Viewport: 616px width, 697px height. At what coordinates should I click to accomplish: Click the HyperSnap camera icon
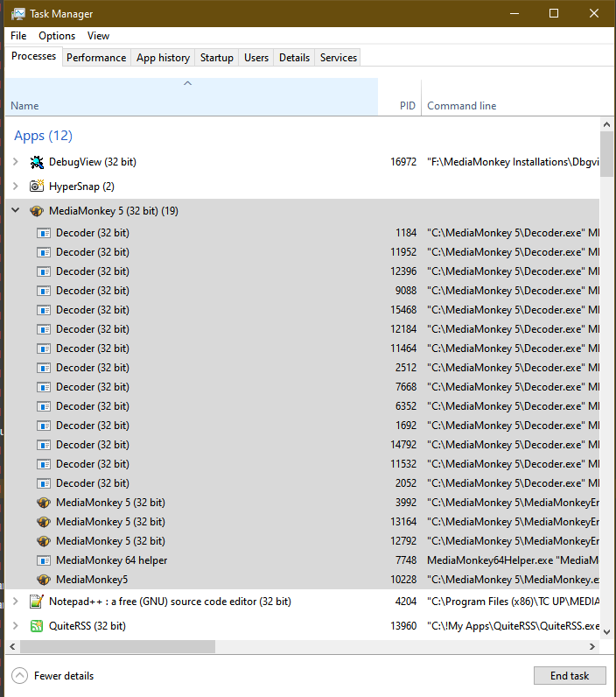(37, 187)
